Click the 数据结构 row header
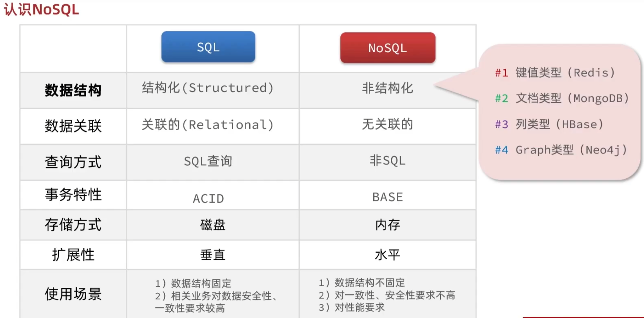The width and height of the screenshot is (644, 318). [73, 90]
